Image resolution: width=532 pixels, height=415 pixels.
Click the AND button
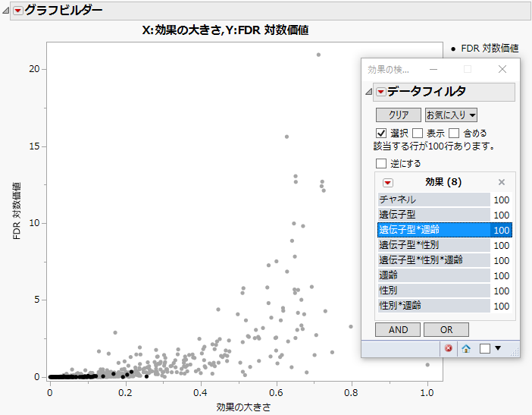coord(398,330)
